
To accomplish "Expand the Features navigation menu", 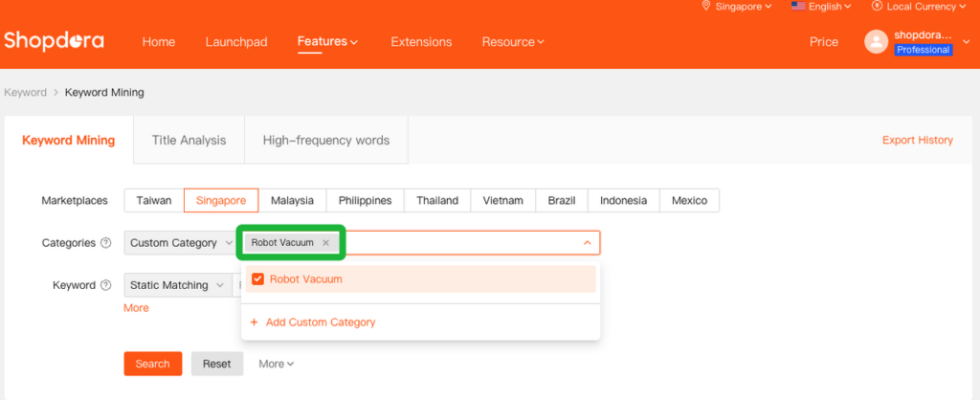I will coord(327,42).
